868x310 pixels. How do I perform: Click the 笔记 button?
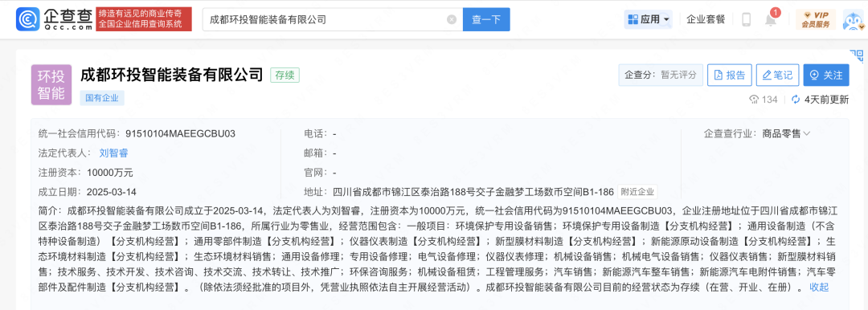[x=777, y=75]
